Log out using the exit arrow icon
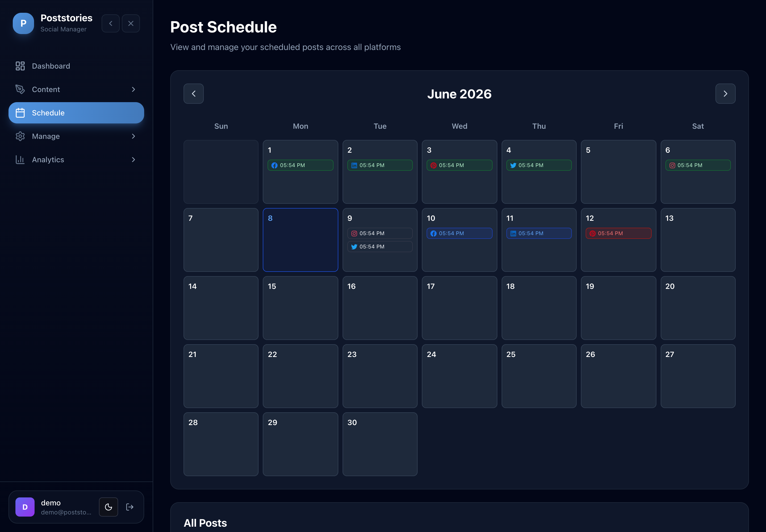The image size is (766, 532). click(130, 507)
